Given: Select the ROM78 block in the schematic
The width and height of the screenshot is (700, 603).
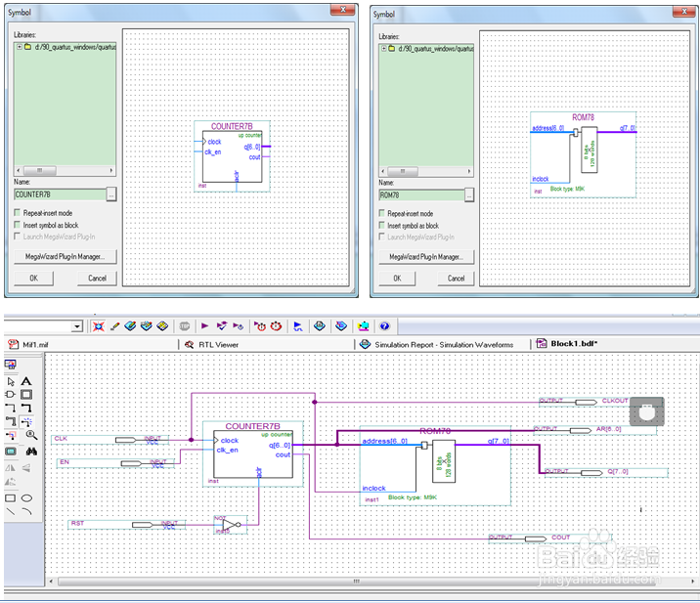Looking at the screenshot, I should (435, 465).
